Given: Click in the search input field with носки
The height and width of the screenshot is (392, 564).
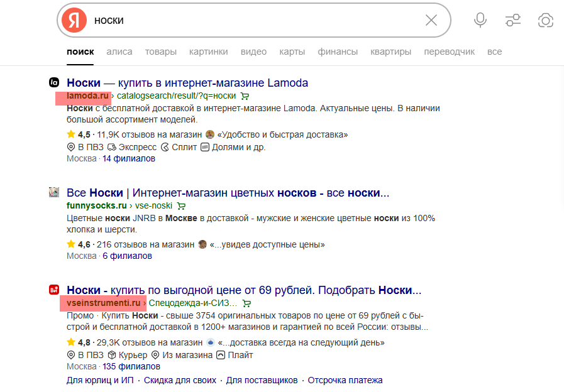Looking at the screenshot, I should click(x=255, y=20).
